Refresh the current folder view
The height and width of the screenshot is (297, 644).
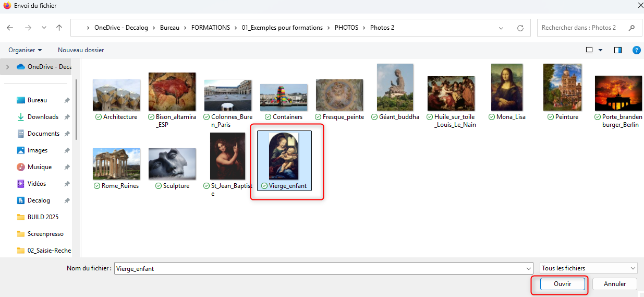coord(520,28)
